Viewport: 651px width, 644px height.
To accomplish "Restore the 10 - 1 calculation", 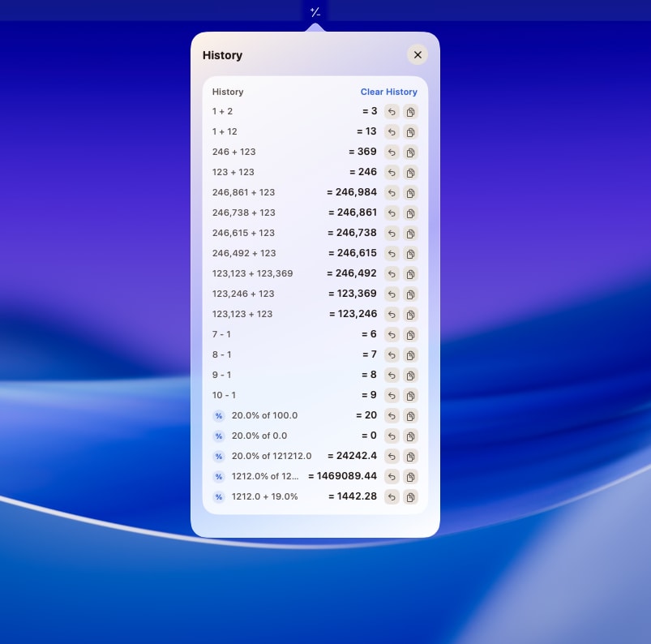I will (392, 396).
